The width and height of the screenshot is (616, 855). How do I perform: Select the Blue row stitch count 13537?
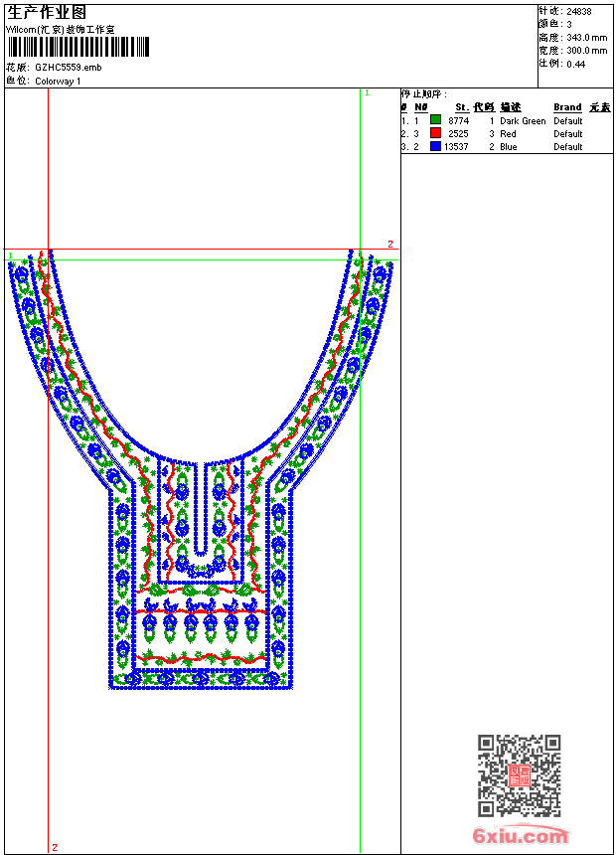pos(456,146)
